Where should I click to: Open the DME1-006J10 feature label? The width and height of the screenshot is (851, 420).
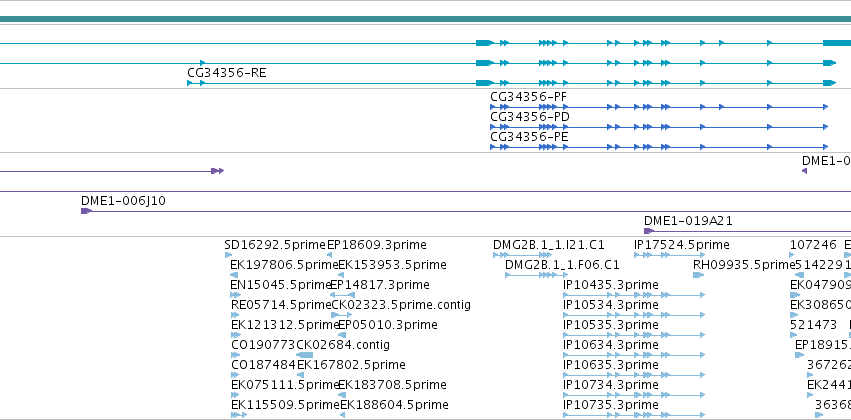123,201
